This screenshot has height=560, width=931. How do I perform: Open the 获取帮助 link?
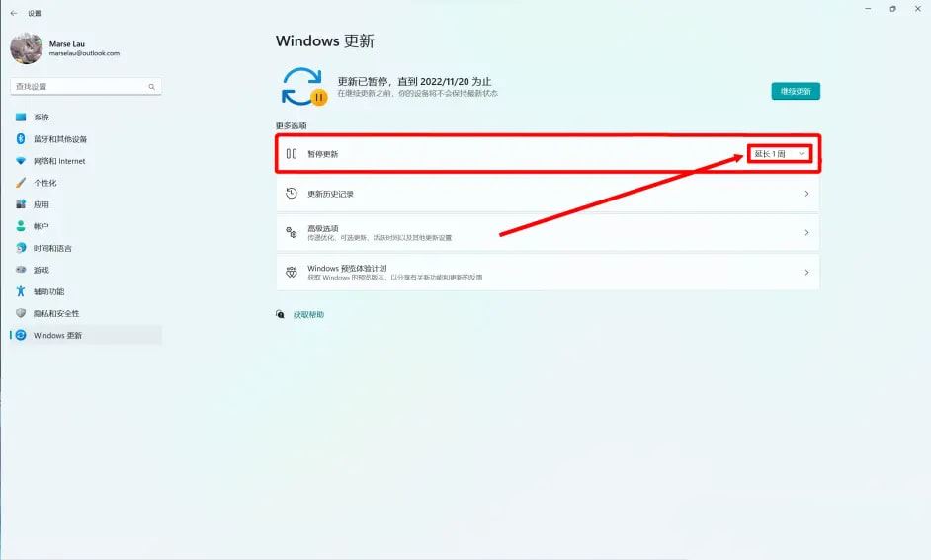click(308, 315)
